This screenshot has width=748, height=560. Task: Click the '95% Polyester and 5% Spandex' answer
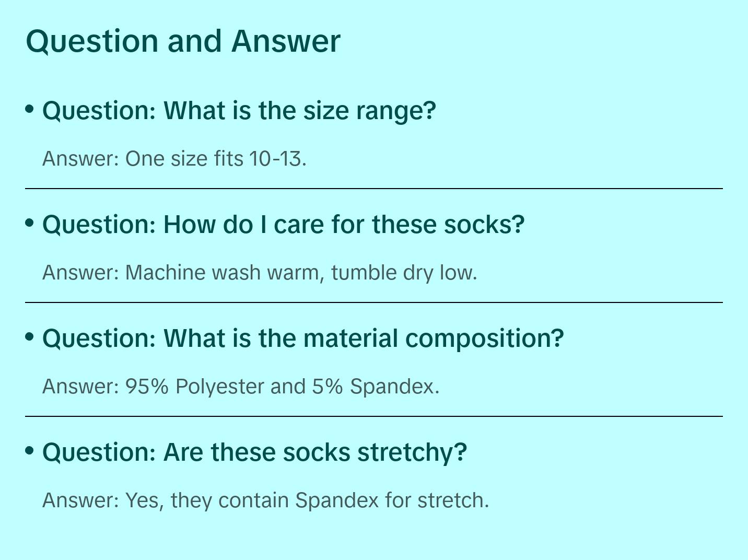coord(241,387)
